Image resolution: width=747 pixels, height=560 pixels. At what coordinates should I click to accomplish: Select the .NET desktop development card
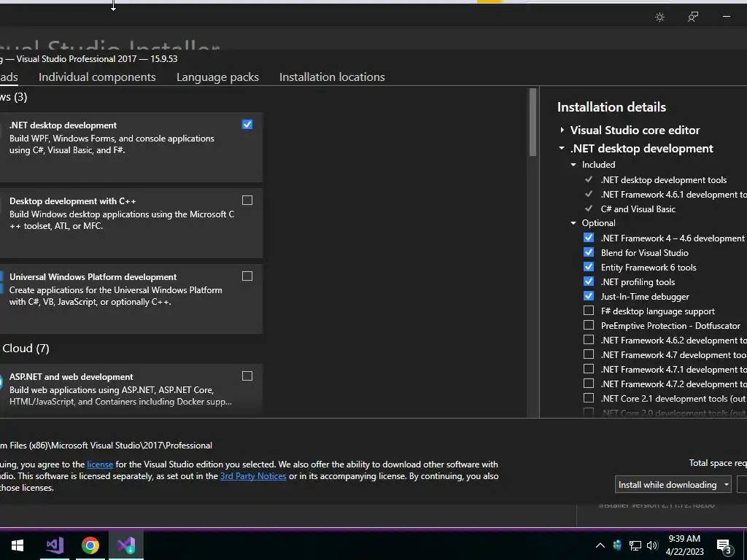tap(131, 147)
